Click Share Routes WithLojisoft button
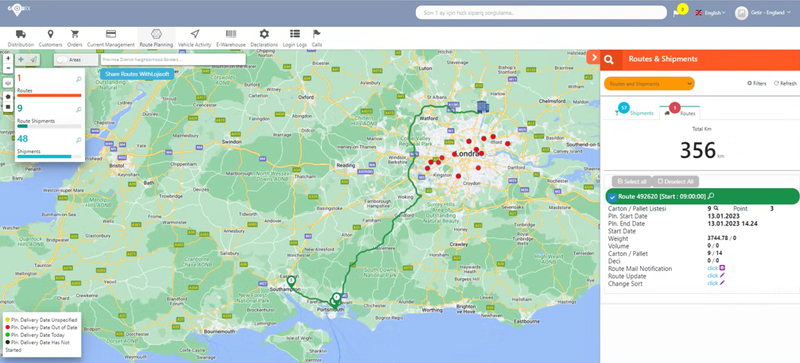 pos(137,74)
